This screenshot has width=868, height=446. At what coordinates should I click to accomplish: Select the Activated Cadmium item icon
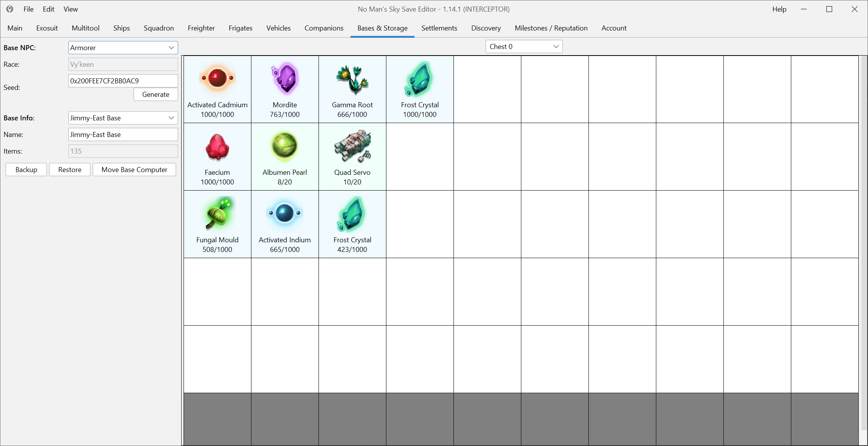[x=217, y=79]
